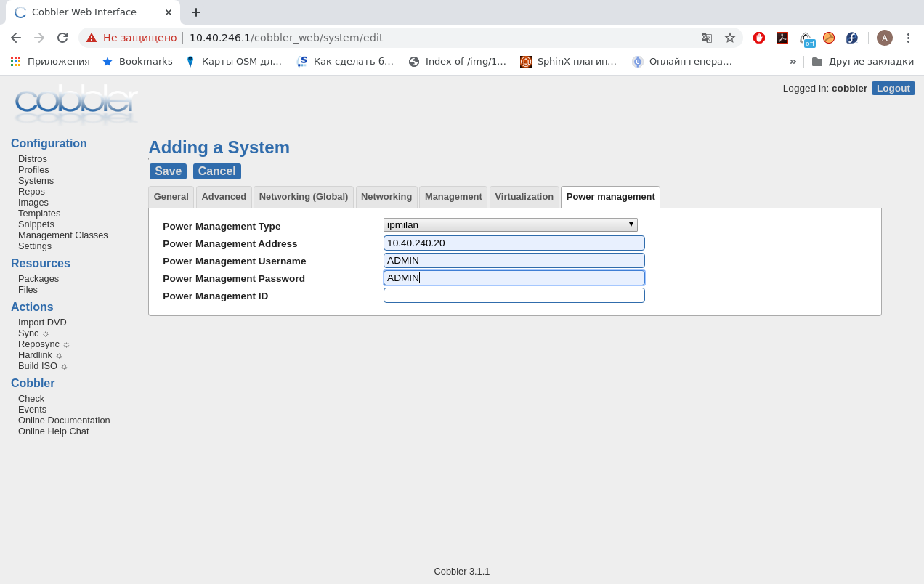Open the Другие закладки bookmarks folder
This screenshot has height=584, width=924.
coord(862,62)
